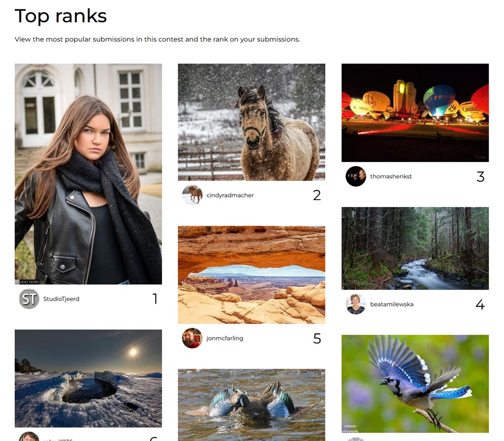The height and width of the screenshot is (441, 504).
Task: Go to beatamilewska's profile name
Action: click(x=392, y=304)
